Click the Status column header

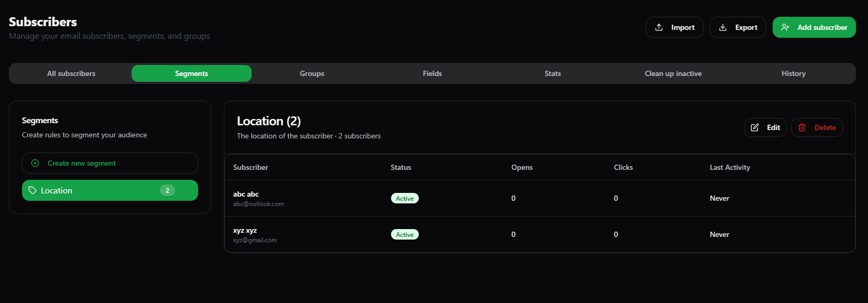click(x=401, y=167)
